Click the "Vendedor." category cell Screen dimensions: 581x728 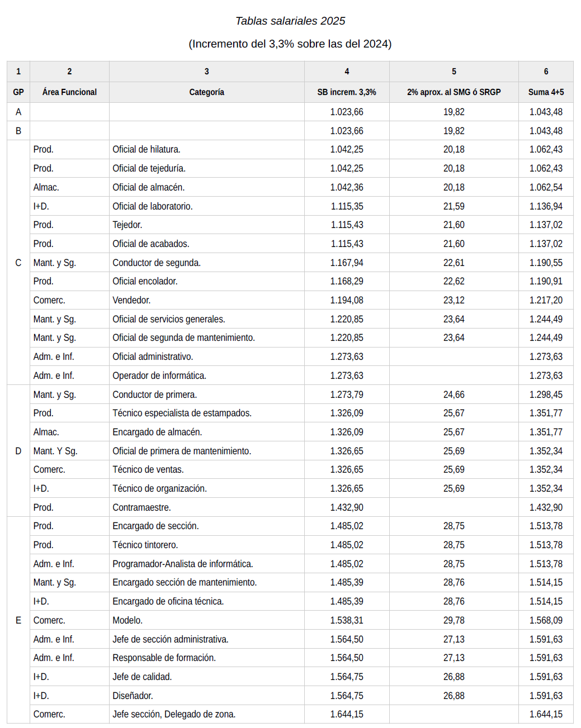coord(131,301)
